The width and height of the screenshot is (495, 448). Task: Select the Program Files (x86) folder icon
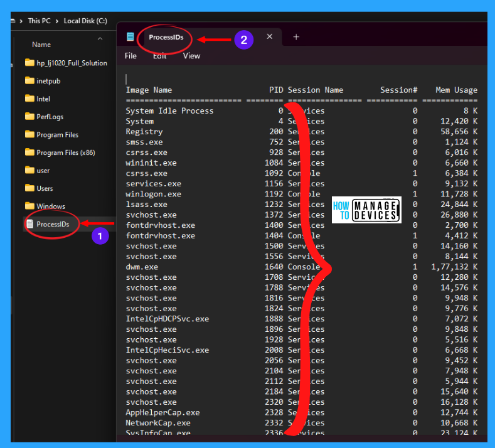click(29, 152)
